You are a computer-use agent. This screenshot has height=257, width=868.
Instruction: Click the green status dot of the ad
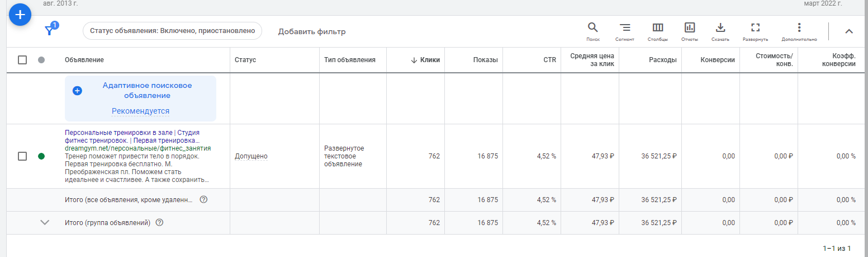click(x=41, y=156)
